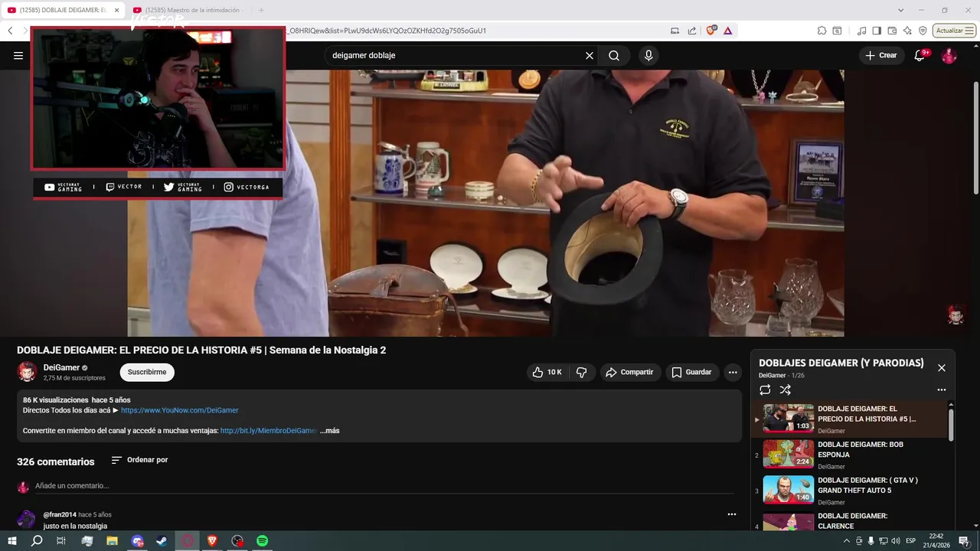This screenshot has width=980, height=551.
Task: Click the playlist panel scrollbar
Action: [951, 425]
